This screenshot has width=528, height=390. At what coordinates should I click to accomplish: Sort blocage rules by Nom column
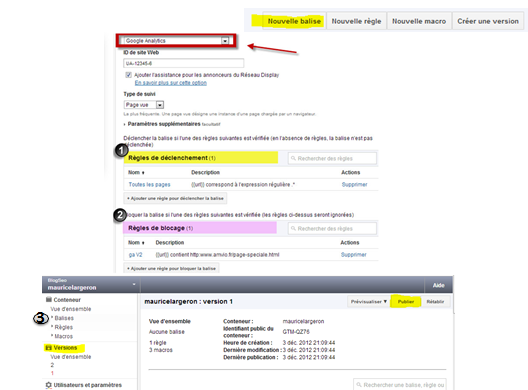click(136, 242)
